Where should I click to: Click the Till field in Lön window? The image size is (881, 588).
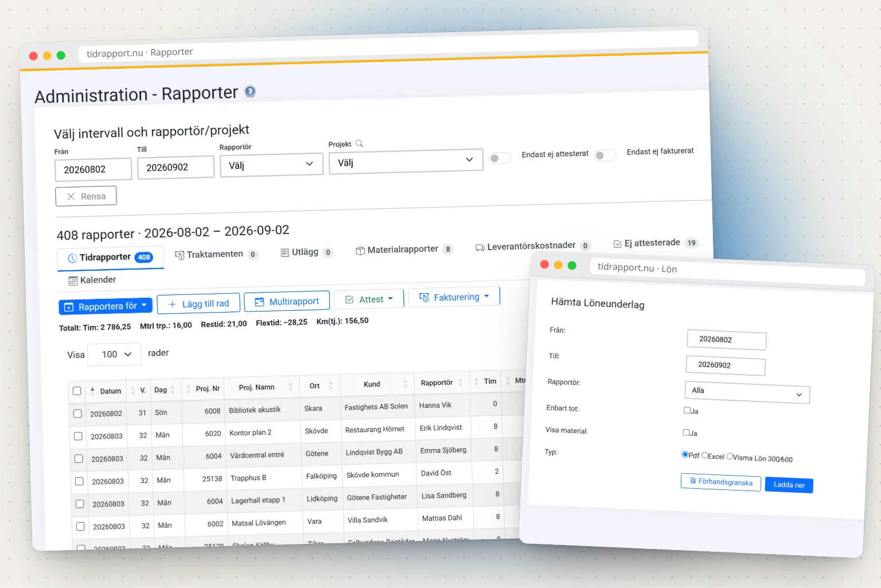pos(726,365)
